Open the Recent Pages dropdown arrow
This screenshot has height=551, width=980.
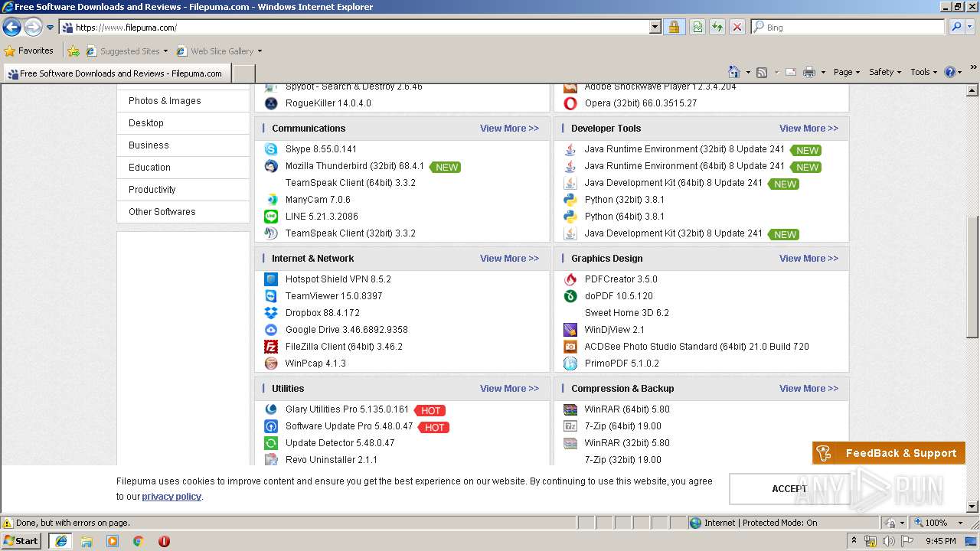click(51, 28)
